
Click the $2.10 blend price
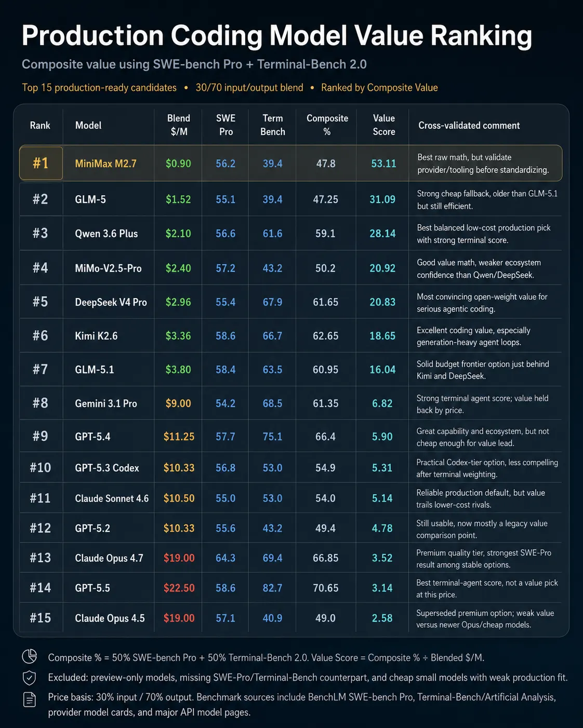click(x=178, y=234)
